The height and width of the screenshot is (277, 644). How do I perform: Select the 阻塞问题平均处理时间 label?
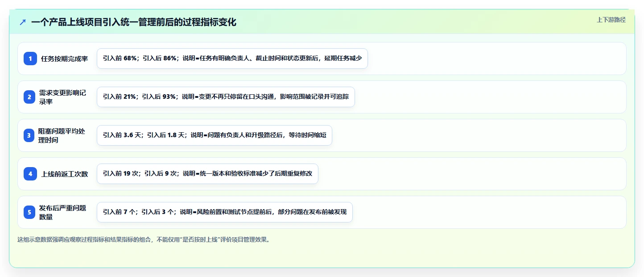point(62,135)
